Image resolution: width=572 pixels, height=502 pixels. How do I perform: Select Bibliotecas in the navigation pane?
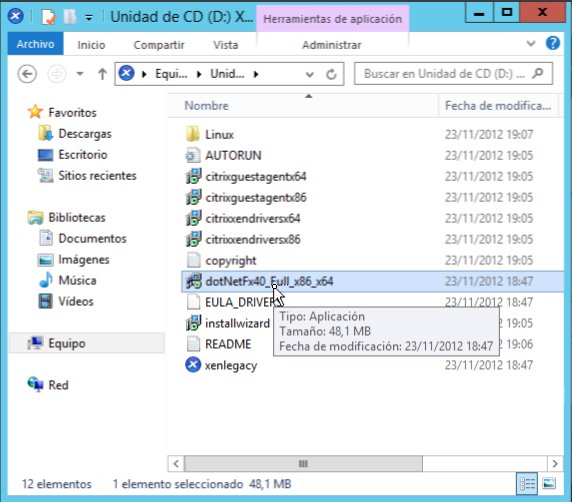tap(77, 218)
